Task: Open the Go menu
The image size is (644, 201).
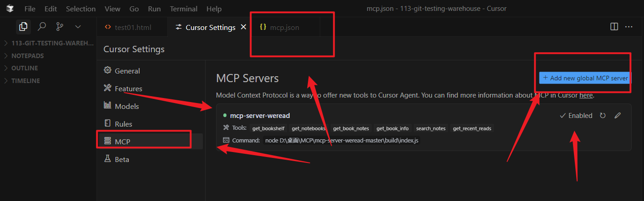Action: [134, 9]
